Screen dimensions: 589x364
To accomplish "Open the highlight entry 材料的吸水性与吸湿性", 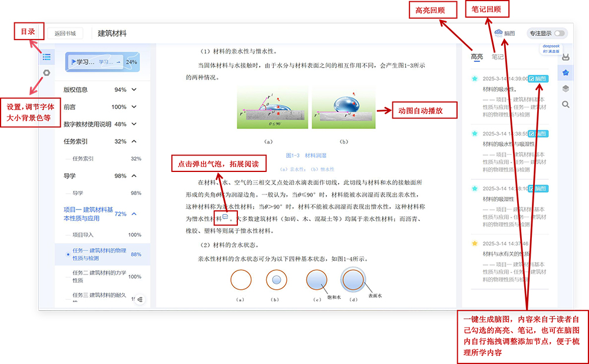I will tap(509, 144).
